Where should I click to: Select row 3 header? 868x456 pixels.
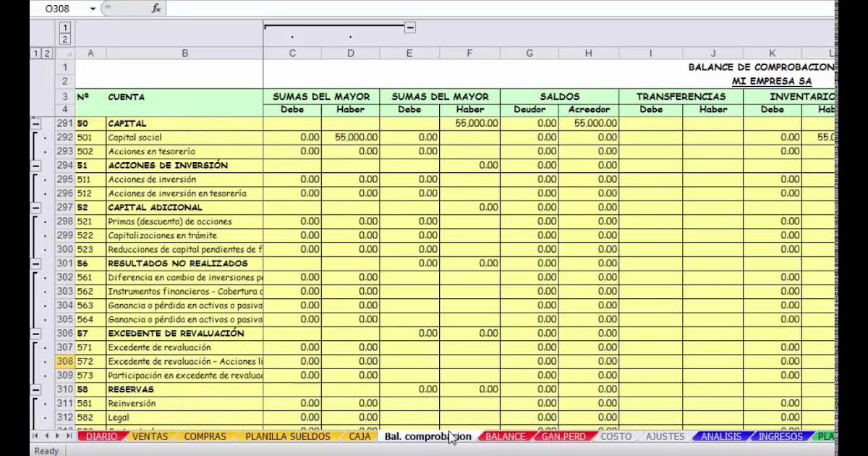pyautogui.click(x=65, y=96)
